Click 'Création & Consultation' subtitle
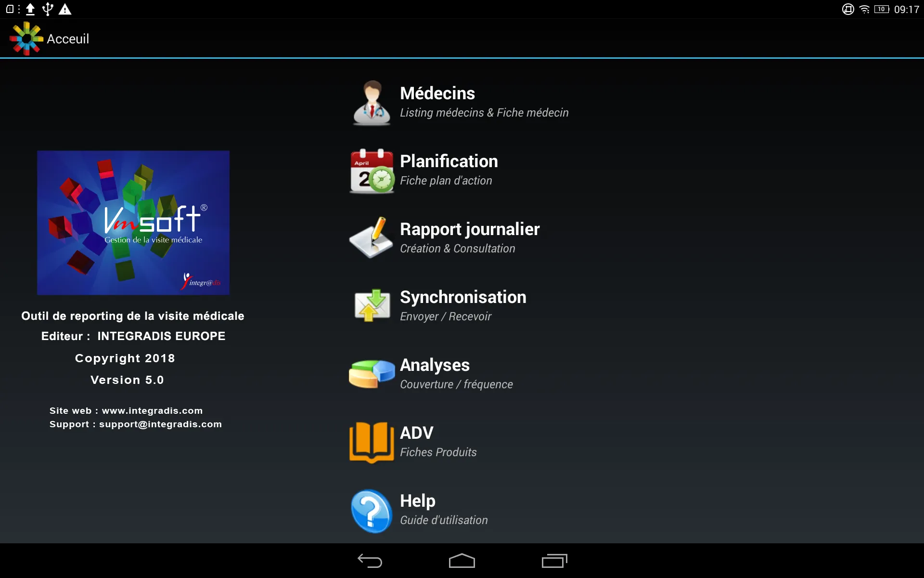This screenshot has width=924, height=578. (458, 249)
